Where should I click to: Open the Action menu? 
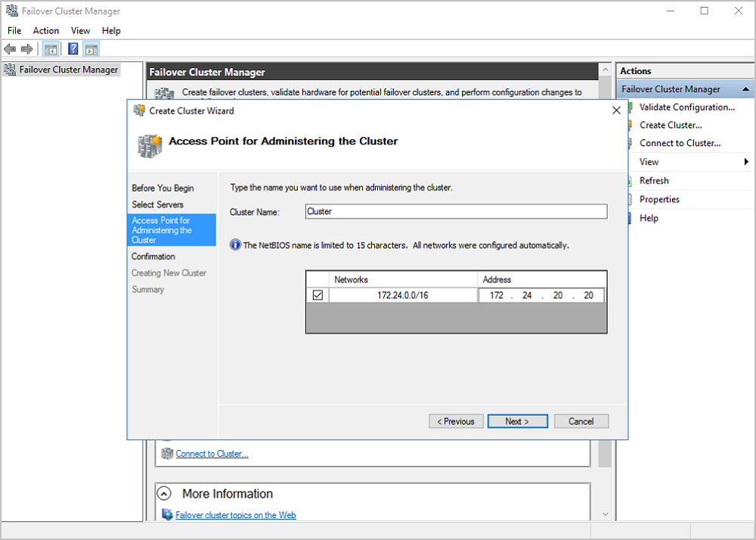point(46,30)
